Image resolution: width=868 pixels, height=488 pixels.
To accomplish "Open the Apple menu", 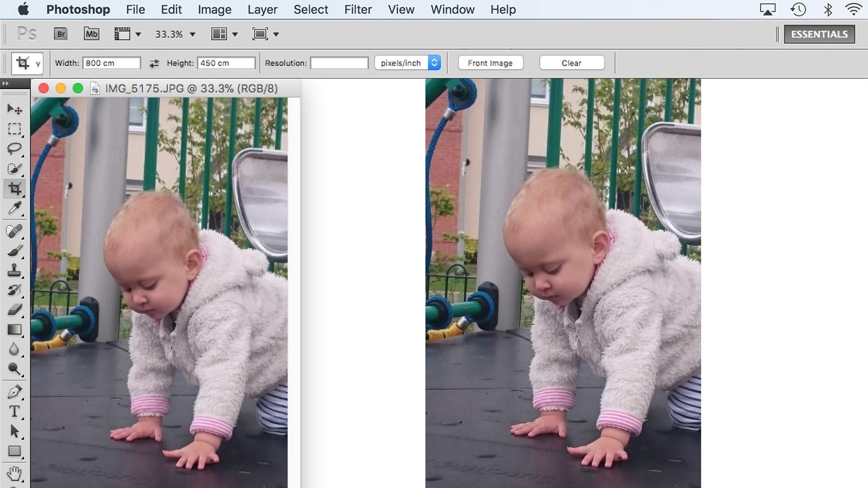I will pyautogui.click(x=23, y=9).
